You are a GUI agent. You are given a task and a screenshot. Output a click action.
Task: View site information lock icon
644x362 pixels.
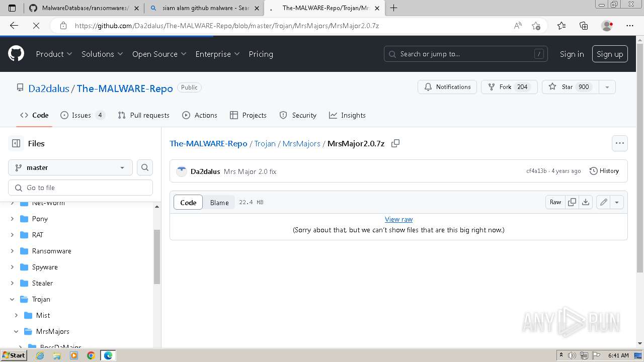click(x=63, y=26)
